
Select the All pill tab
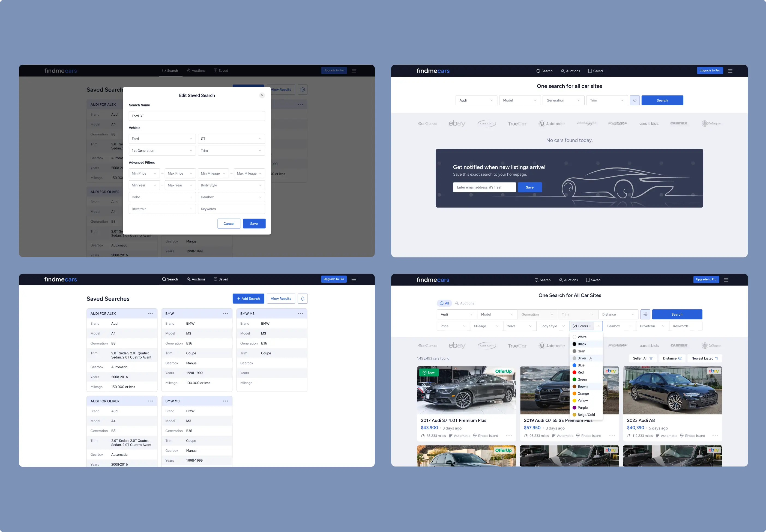[x=444, y=303]
